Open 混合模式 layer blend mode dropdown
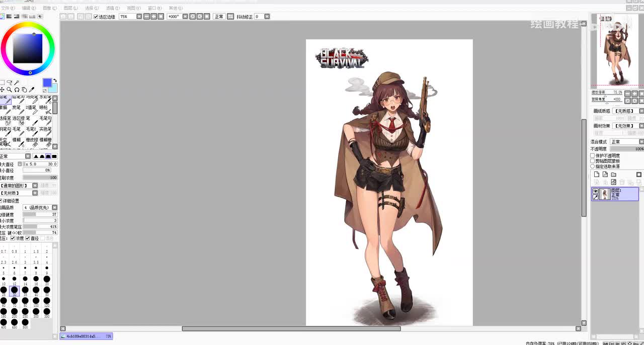 click(641, 142)
